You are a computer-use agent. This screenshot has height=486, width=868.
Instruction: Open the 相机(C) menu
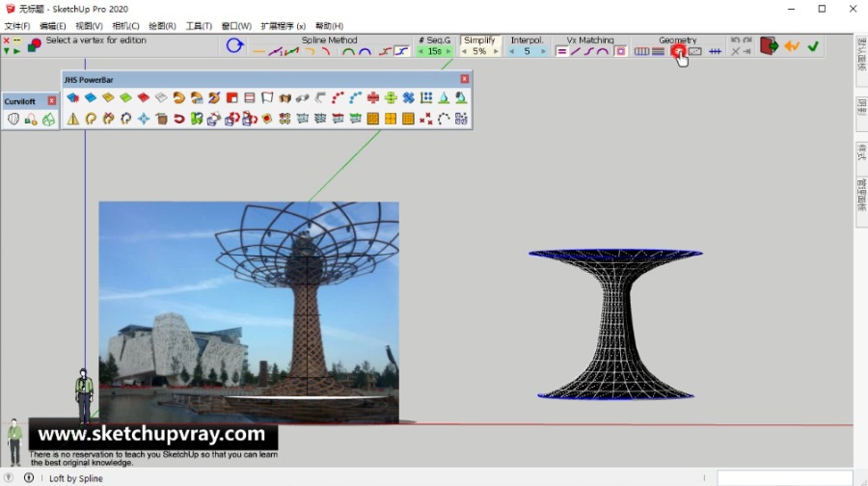[x=125, y=26]
